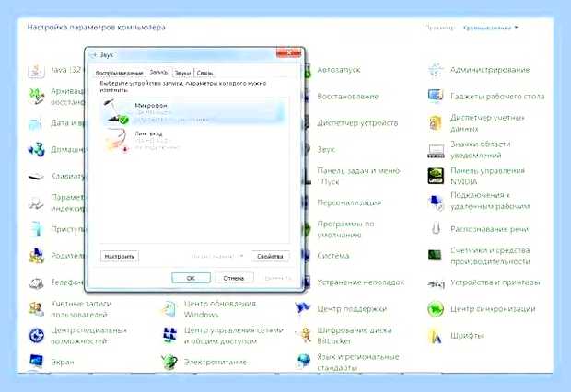Open Indexing Options icon

pos(36,203)
